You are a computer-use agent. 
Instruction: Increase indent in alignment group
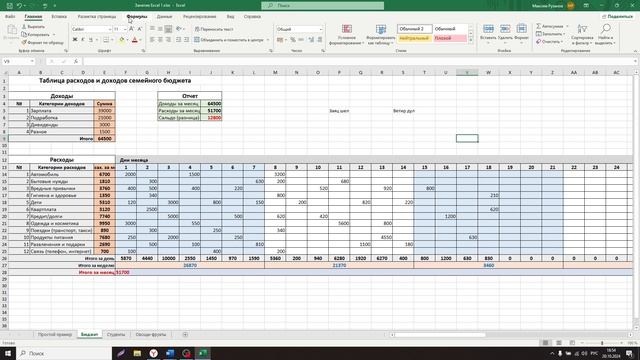coord(187,40)
